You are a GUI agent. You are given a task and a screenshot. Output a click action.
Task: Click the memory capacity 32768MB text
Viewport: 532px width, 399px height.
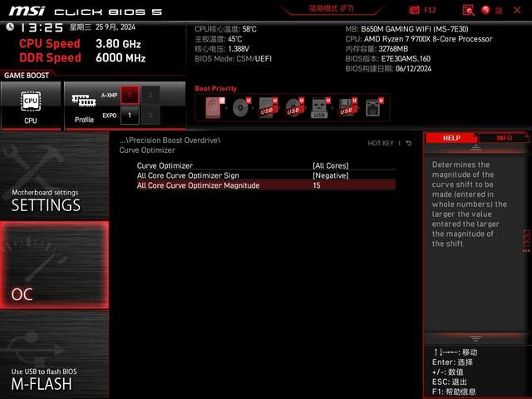click(x=377, y=49)
